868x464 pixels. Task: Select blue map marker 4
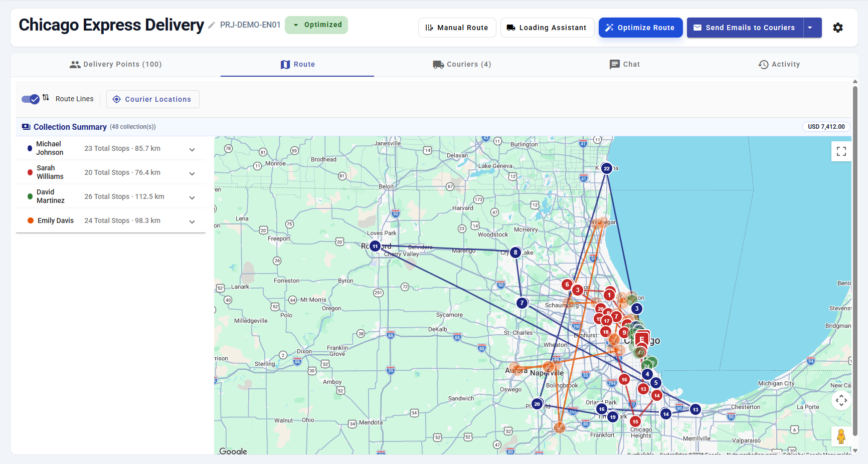[x=647, y=374]
